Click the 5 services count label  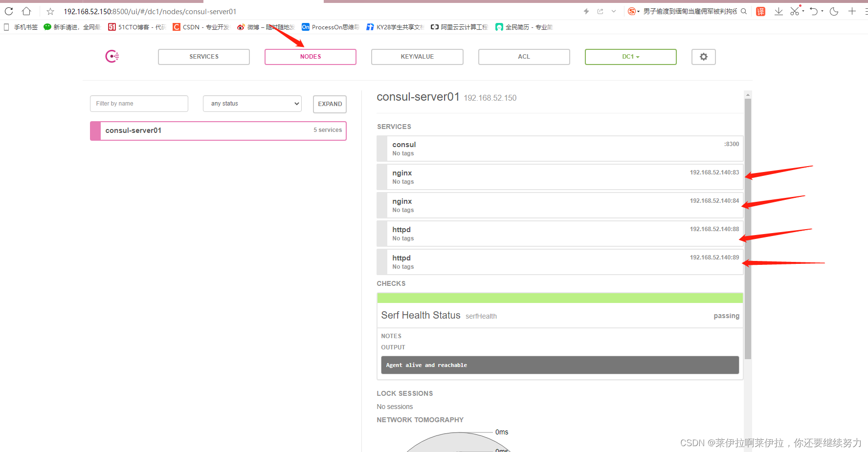[328, 130]
